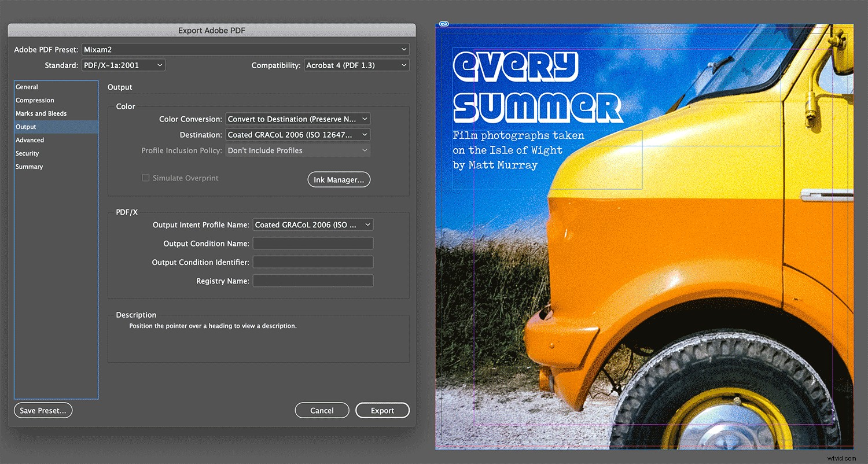Open the Adobe PDF Preset dropdown
The image size is (868, 464).
coord(244,49)
